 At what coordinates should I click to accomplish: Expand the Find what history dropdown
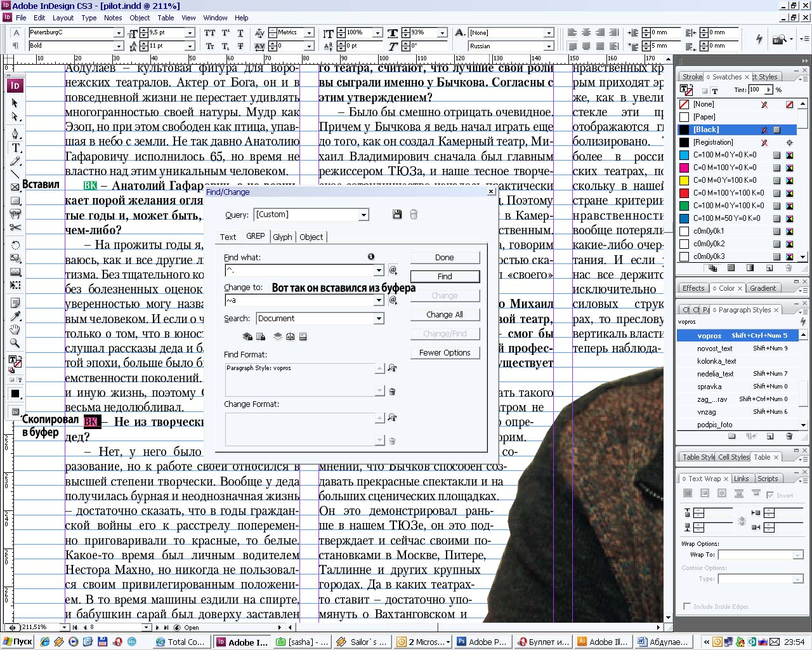tap(379, 270)
